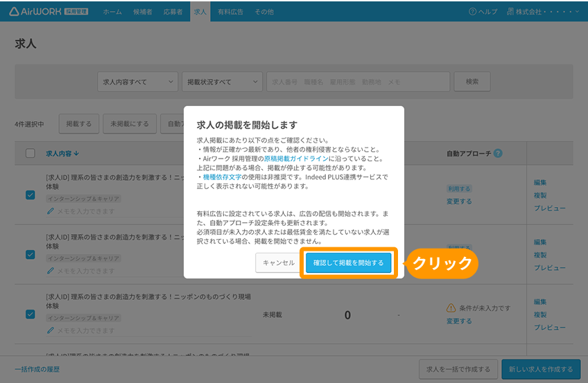Select the 求人 tab
Viewport: 588px width, 383px height.
(200, 12)
